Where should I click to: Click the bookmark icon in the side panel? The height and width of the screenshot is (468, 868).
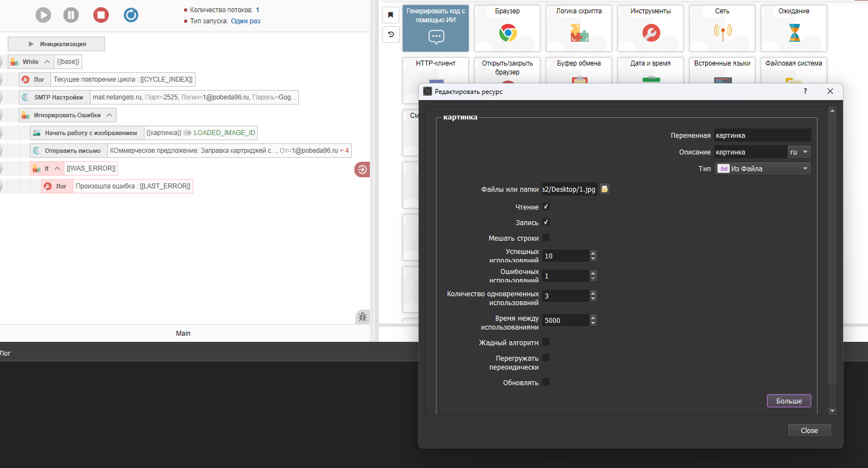click(x=391, y=15)
